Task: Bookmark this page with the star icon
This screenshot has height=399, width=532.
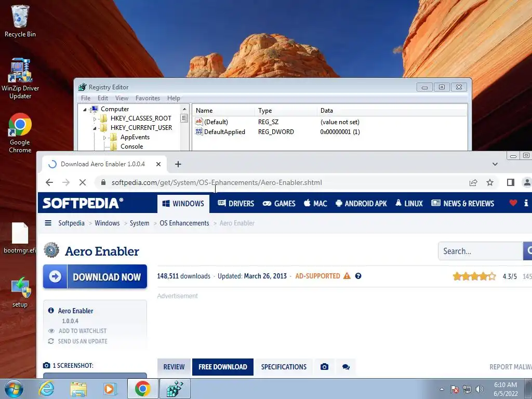Action: [x=490, y=182]
